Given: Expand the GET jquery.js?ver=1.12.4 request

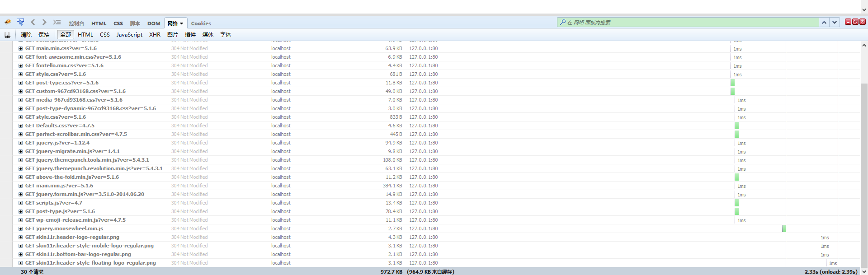Looking at the screenshot, I should [20, 143].
